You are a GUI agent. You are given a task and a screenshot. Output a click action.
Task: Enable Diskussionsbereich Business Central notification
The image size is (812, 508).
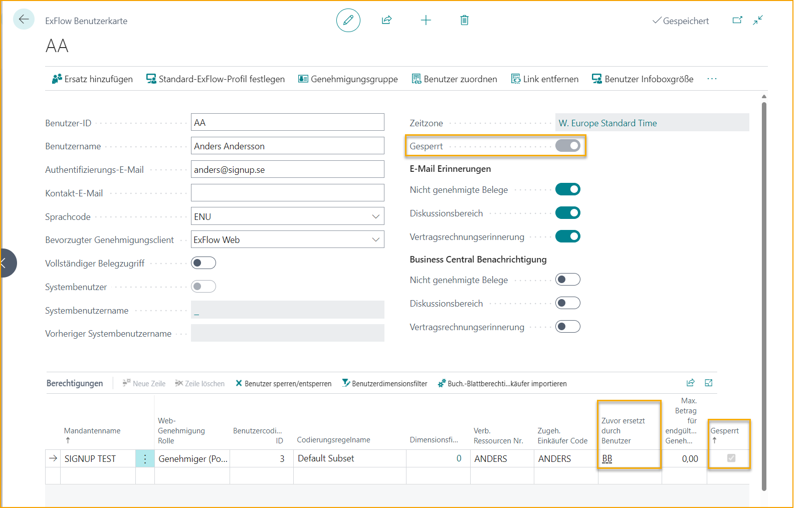point(568,303)
